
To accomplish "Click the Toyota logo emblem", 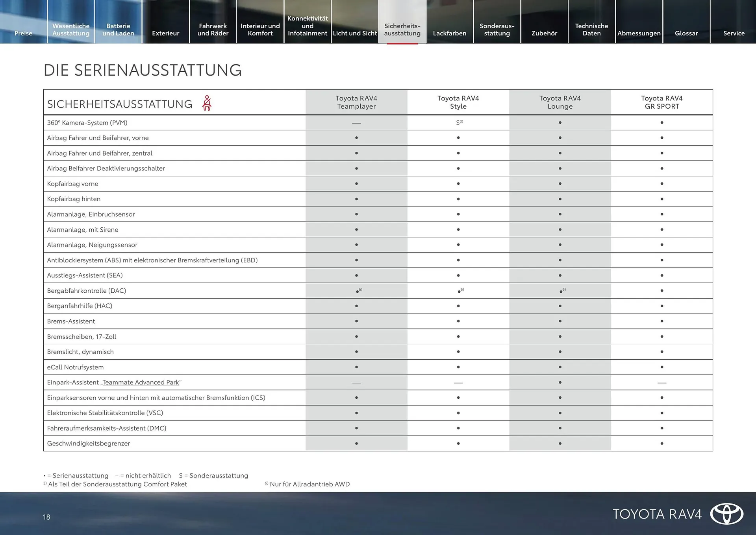I will point(726,514).
